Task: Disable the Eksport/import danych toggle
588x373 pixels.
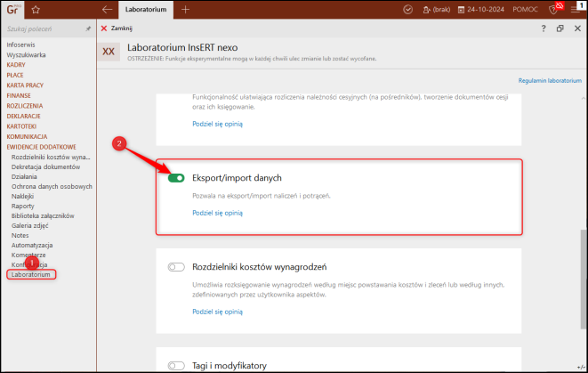Action: click(x=176, y=178)
